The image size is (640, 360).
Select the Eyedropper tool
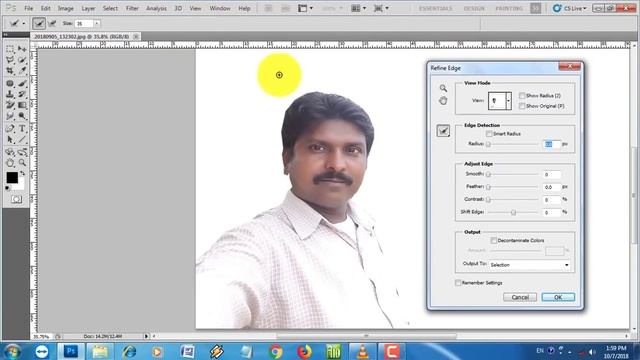[22, 71]
